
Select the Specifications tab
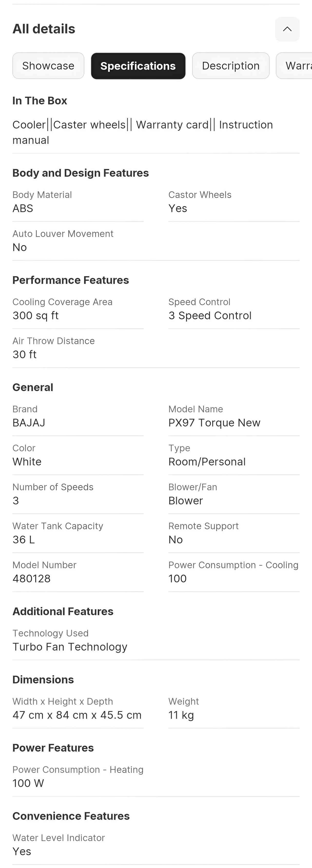pyautogui.click(x=138, y=66)
